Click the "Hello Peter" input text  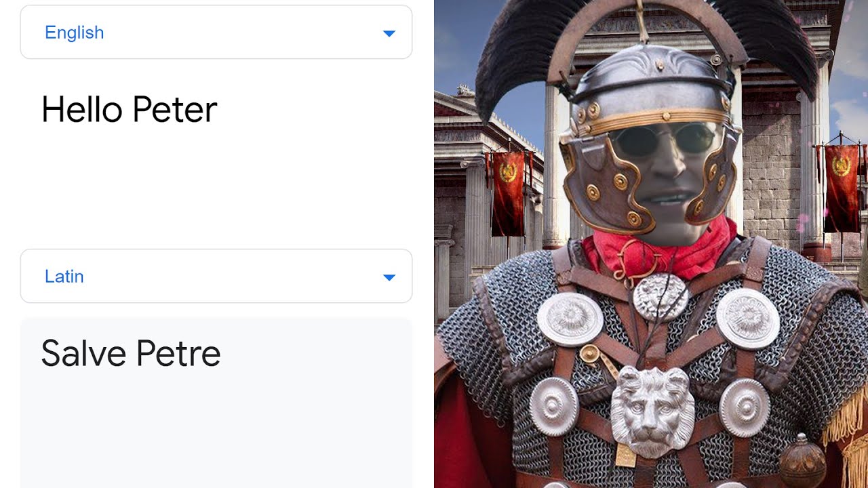[129, 110]
